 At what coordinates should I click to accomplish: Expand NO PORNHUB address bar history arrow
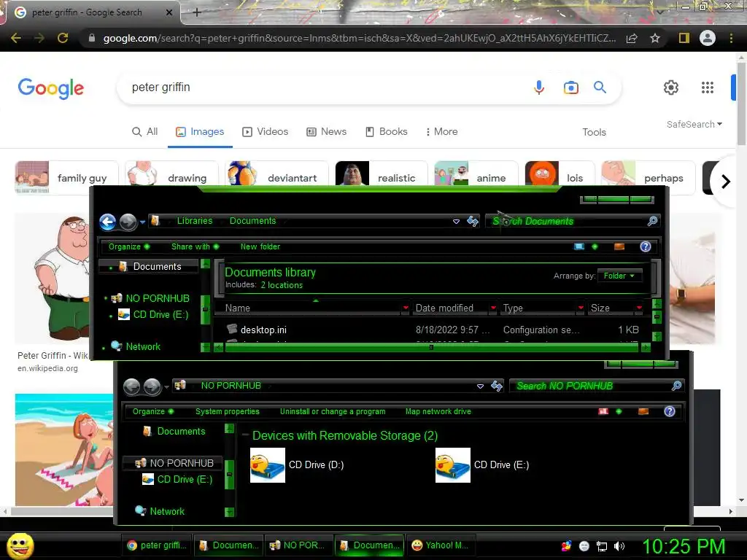pyautogui.click(x=480, y=386)
